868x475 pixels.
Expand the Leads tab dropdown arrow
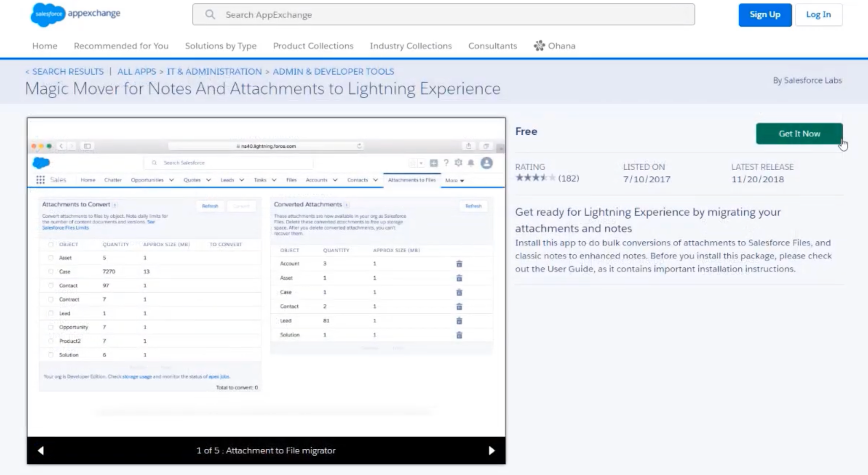[242, 180]
